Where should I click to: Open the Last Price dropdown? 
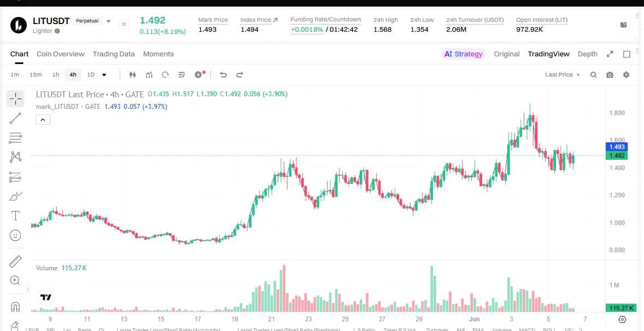pos(562,74)
